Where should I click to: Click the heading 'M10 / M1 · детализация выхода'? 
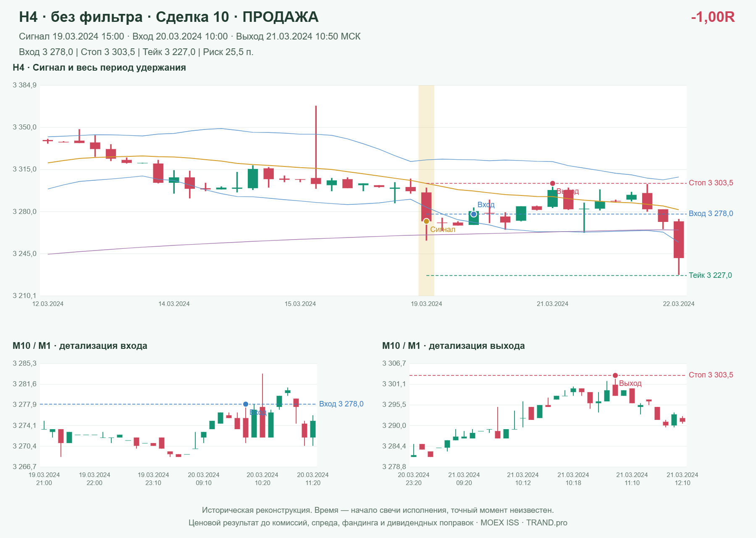coord(454,346)
